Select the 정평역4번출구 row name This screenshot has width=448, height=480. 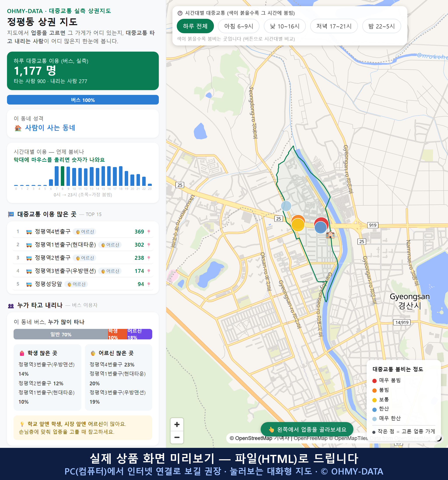53,232
